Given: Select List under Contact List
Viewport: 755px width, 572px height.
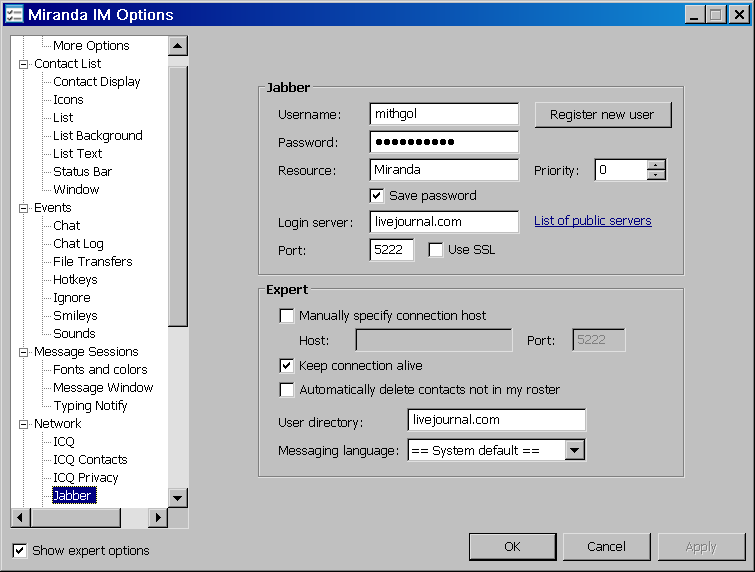Looking at the screenshot, I should (x=63, y=117).
